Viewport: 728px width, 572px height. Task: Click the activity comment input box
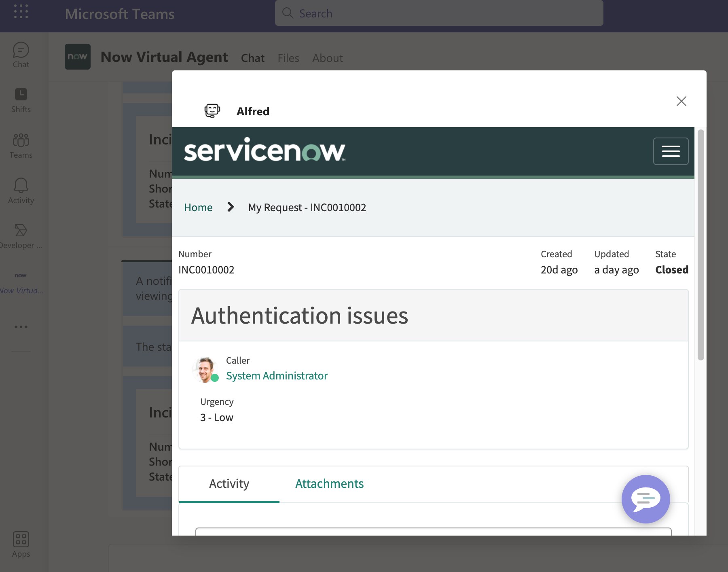pyautogui.click(x=434, y=532)
